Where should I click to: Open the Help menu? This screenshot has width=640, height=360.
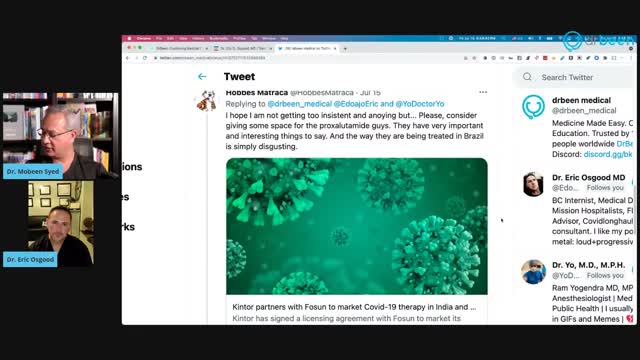click(x=284, y=38)
